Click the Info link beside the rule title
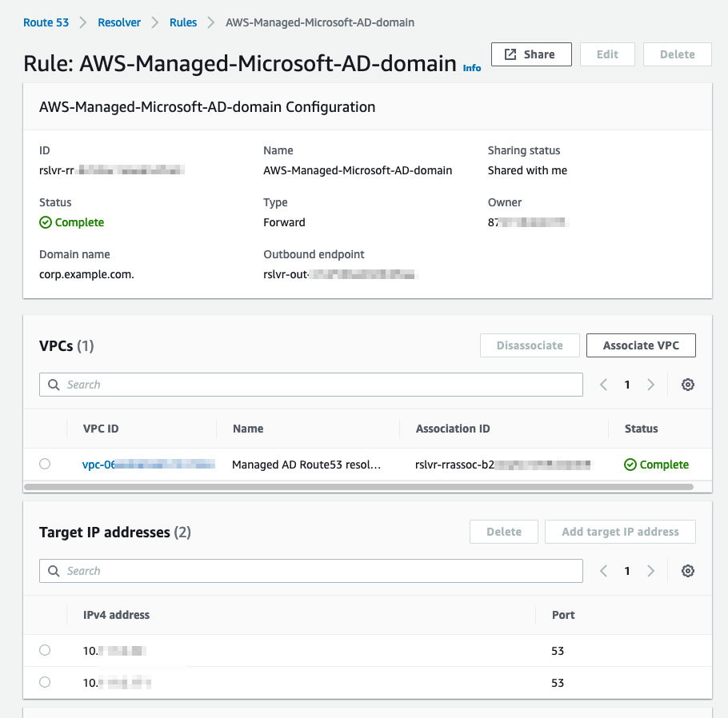 point(472,68)
